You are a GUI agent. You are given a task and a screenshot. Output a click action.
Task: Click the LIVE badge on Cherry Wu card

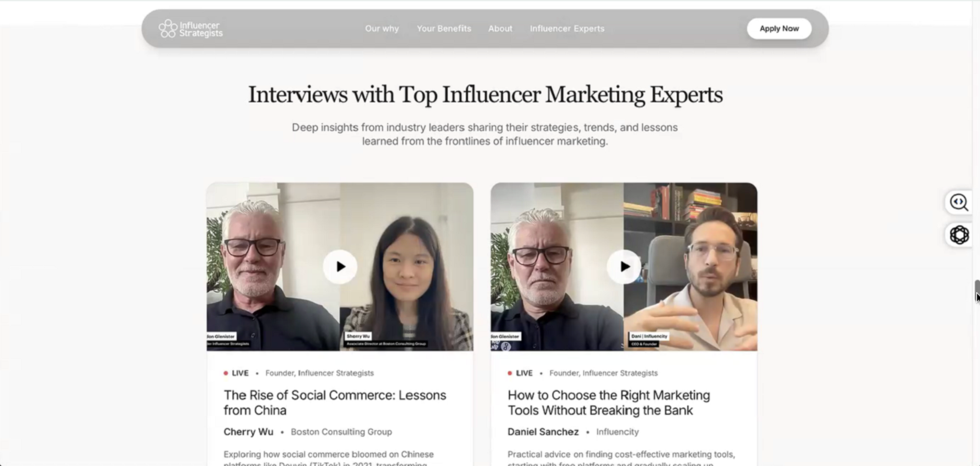pyautogui.click(x=236, y=373)
